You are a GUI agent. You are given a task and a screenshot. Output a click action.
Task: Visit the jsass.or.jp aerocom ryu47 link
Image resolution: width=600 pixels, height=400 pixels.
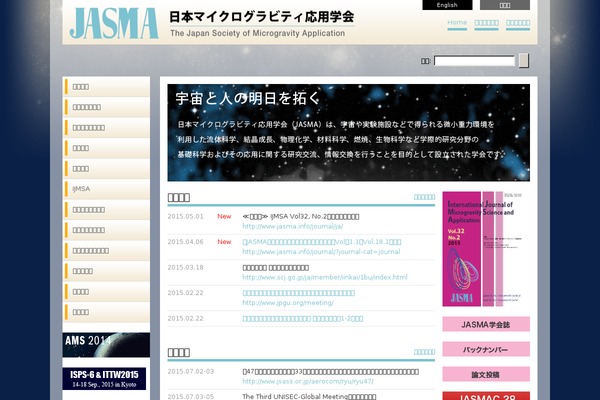[x=308, y=382]
